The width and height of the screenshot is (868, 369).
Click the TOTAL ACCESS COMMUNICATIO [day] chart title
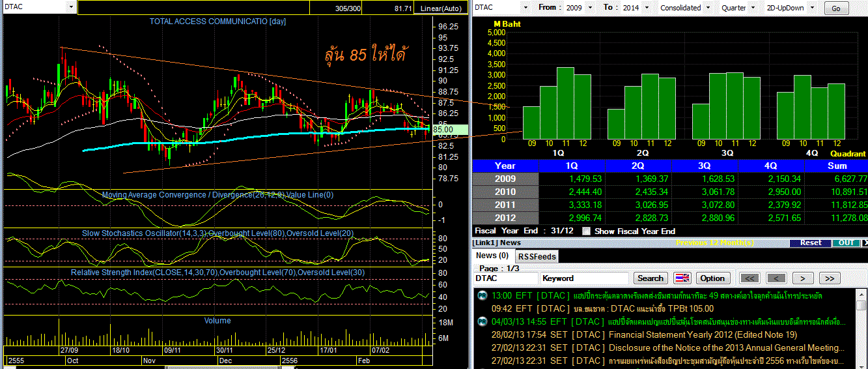click(x=217, y=22)
